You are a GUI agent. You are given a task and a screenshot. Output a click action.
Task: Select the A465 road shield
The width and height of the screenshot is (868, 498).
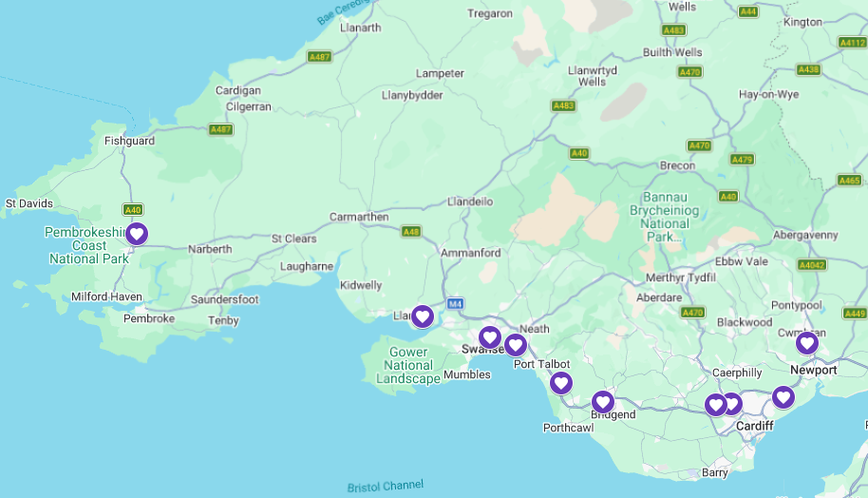[x=849, y=180]
